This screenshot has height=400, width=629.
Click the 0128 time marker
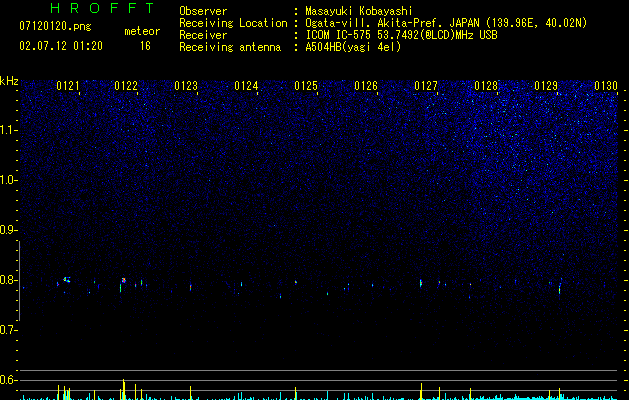point(486,86)
